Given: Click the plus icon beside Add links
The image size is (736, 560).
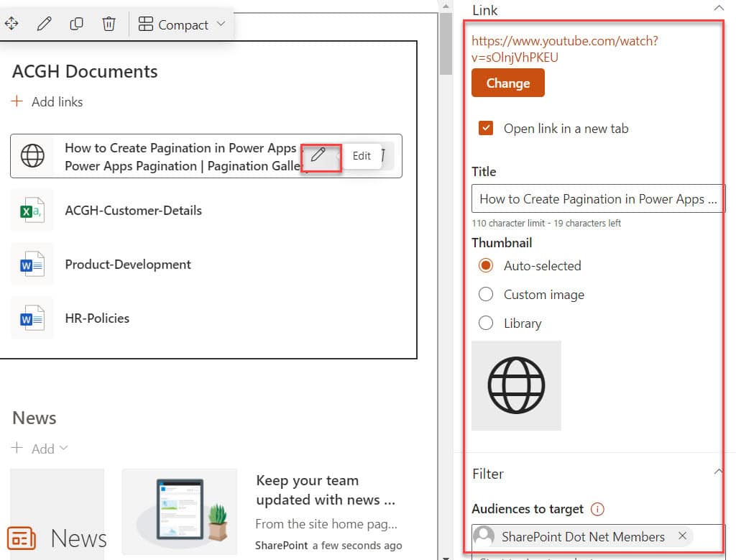Looking at the screenshot, I should 17,101.
